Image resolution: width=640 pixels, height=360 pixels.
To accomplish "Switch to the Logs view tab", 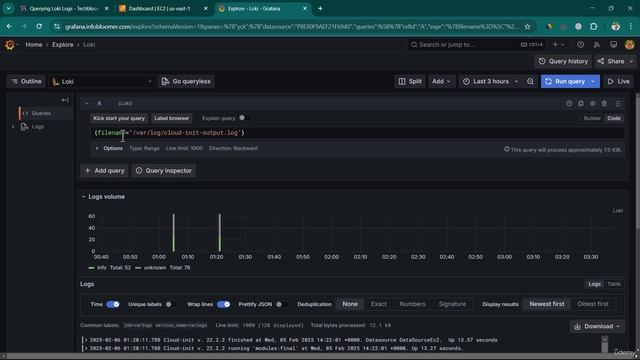I will pyautogui.click(x=594, y=284).
